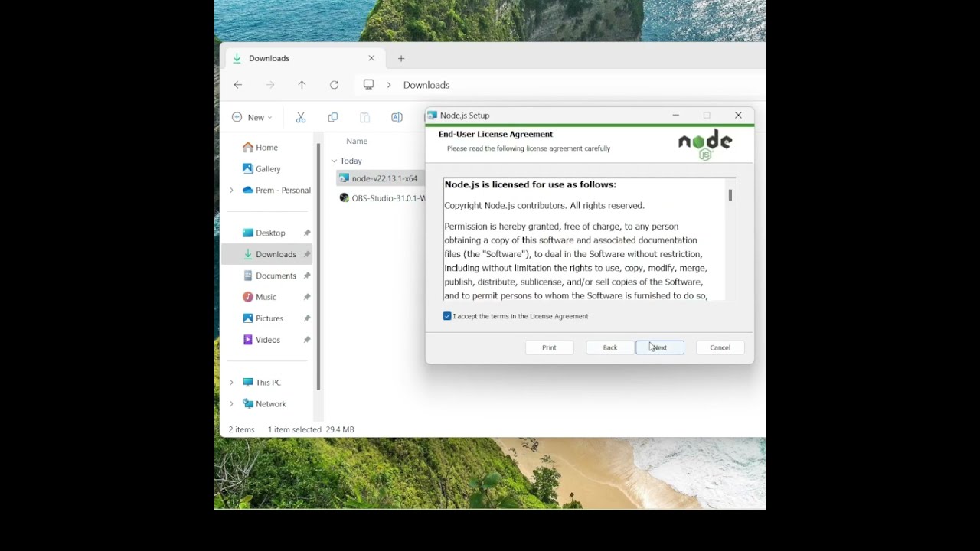This screenshot has height=551, width=980.
Task: Click Back in Node.js Setup
Action: pyautogui.click(x=609, y=347)
